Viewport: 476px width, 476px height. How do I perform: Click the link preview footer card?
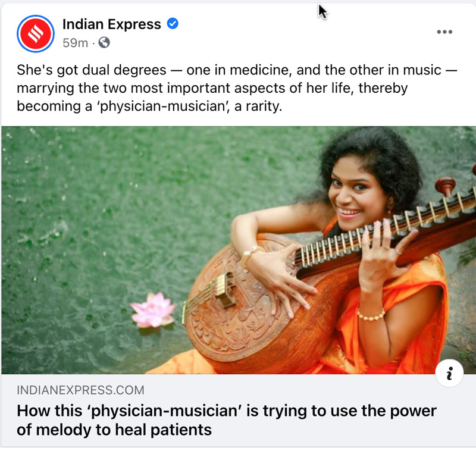tap(239, 411)
